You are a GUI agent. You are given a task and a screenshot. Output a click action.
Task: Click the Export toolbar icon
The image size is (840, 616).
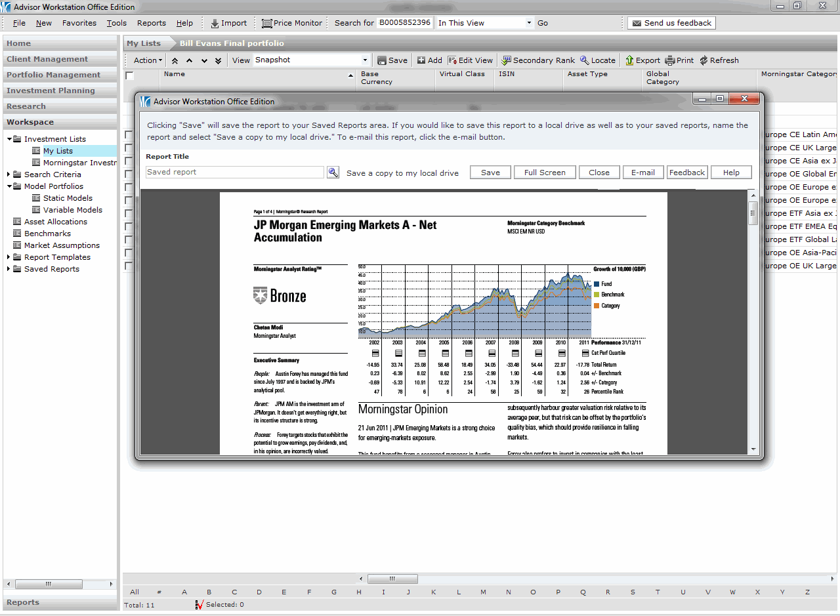tap(629, 60)
